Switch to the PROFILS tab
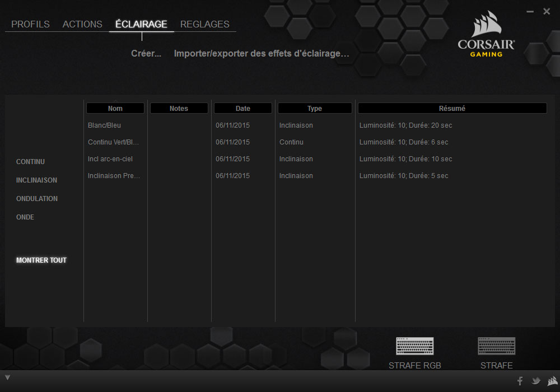Viewport: 560px width, 392px height. (x=30, y=24)
